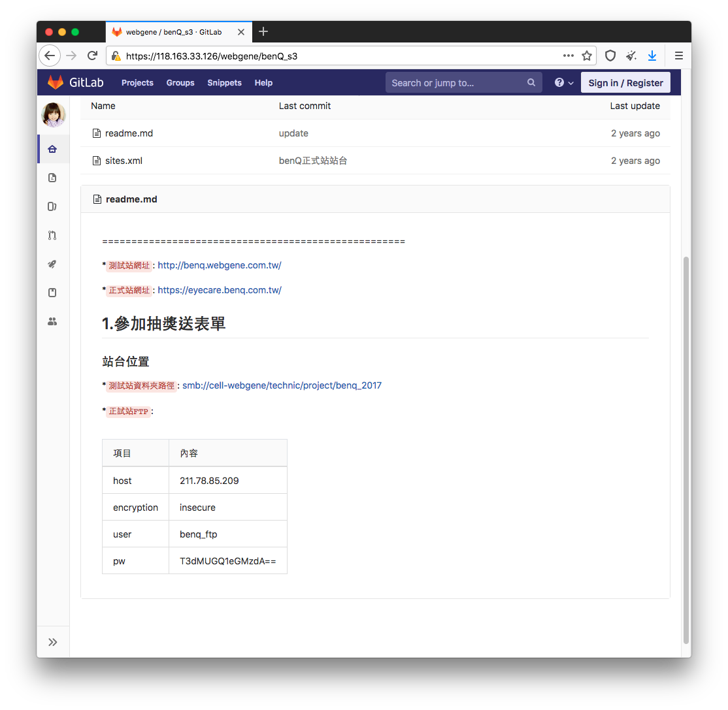Click the Last commit column header

click(x=305, y=106)
